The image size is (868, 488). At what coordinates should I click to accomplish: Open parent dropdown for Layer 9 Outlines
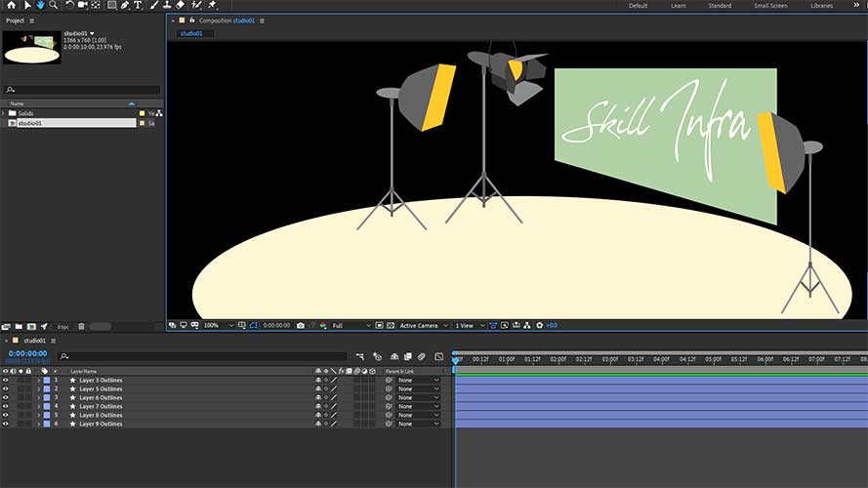419,424
